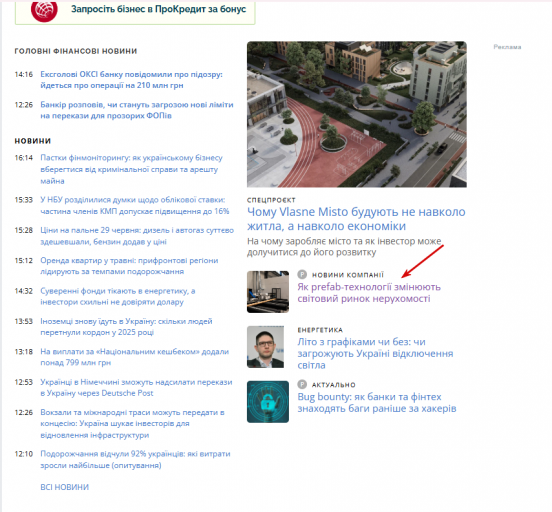Click the 'НОВИНИ КОМПАНІЇ' category label
552x512 pixels.
347,275
